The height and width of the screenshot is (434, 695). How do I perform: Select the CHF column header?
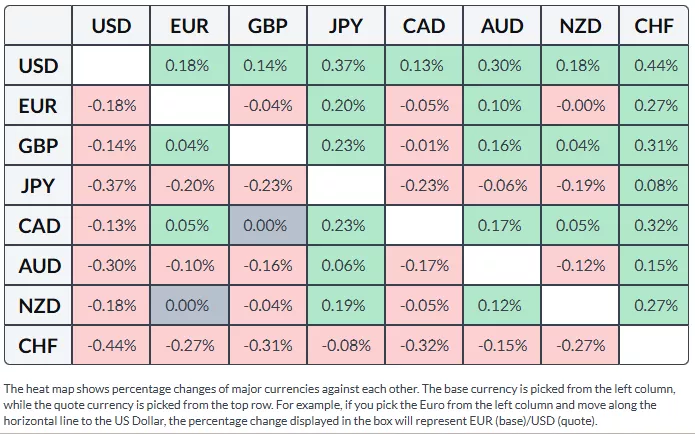coord(653,25)
